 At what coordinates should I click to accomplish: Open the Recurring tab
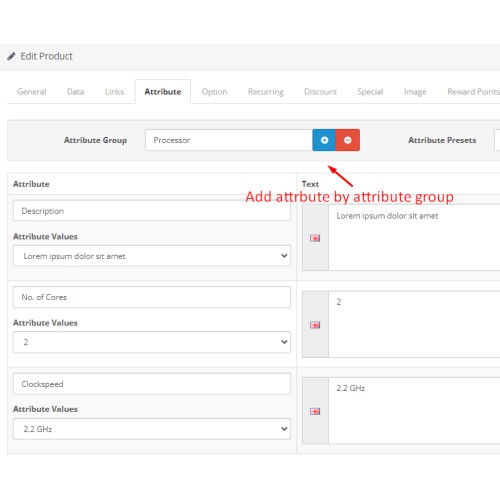[266, 92]
